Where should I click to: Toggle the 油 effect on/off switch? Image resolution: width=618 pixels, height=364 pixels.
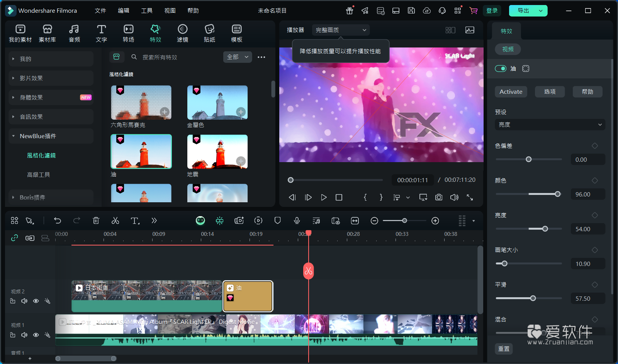(x=501, y=68)
